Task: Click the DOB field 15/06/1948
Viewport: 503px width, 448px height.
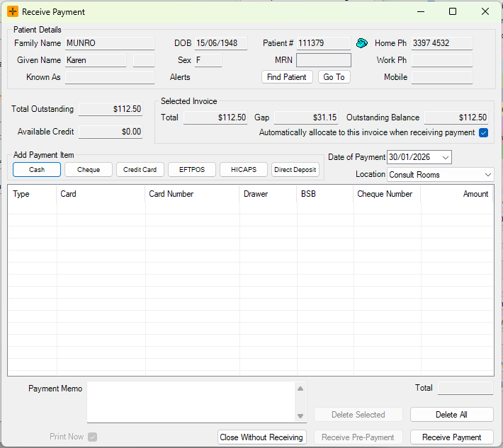Action: tap(221, 43)
